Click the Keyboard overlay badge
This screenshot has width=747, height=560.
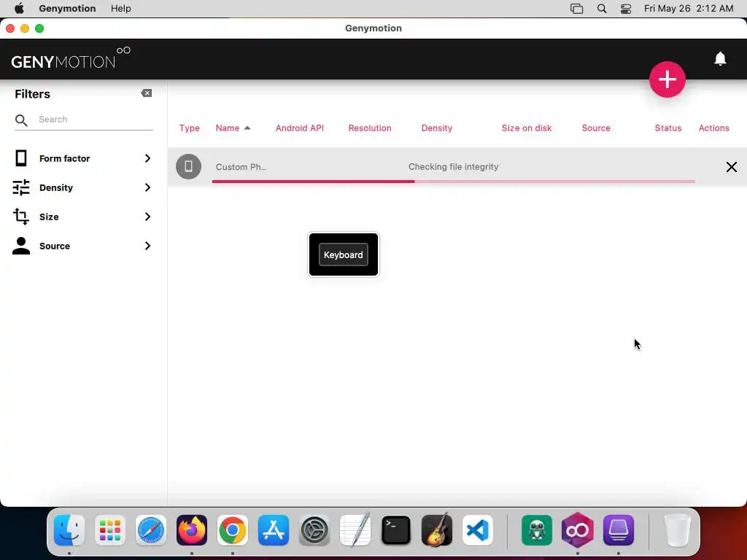(x=343, y=254)
